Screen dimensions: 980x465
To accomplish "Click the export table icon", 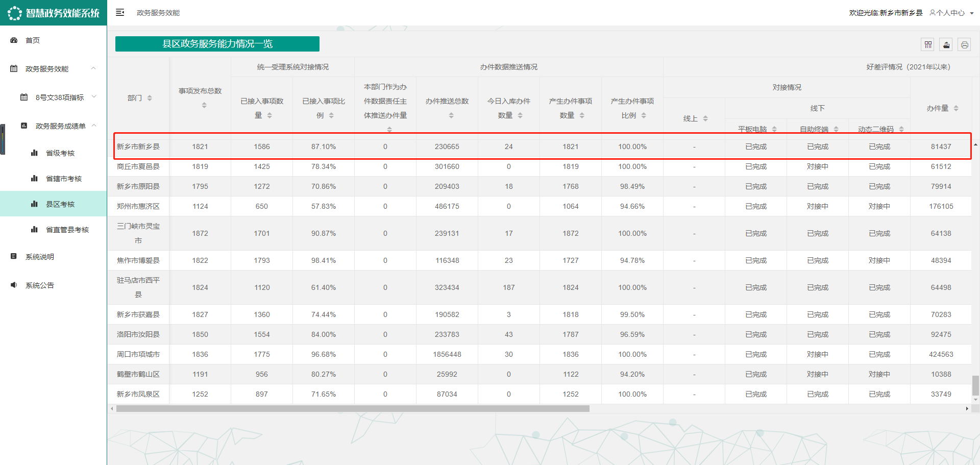I will (946, 45).
